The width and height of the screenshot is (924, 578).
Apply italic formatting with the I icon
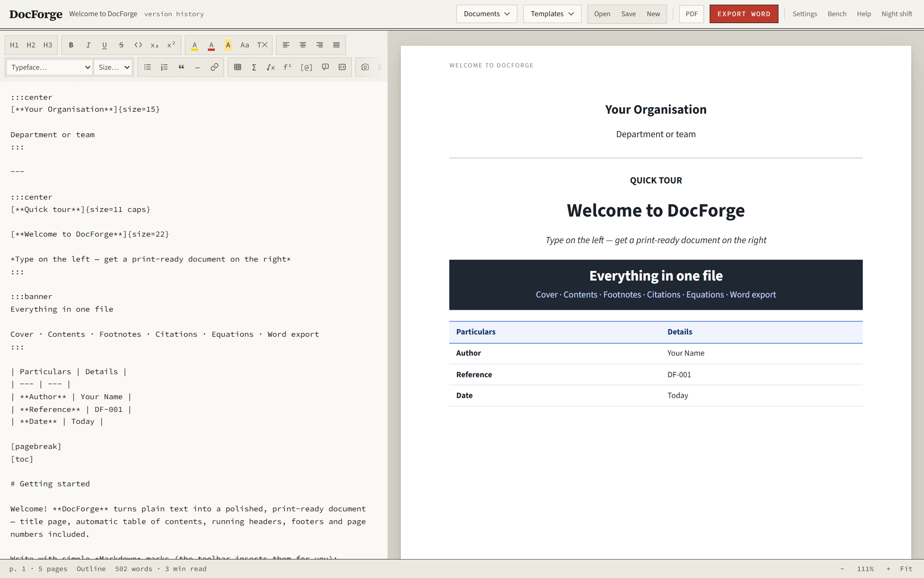point(88,45)
